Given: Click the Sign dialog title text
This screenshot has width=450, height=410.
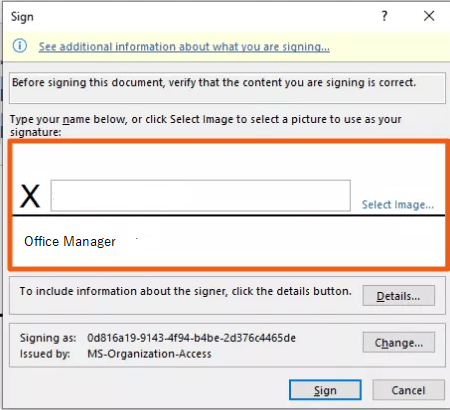Looking at the screenshot, I should click(x=22, y=17).
